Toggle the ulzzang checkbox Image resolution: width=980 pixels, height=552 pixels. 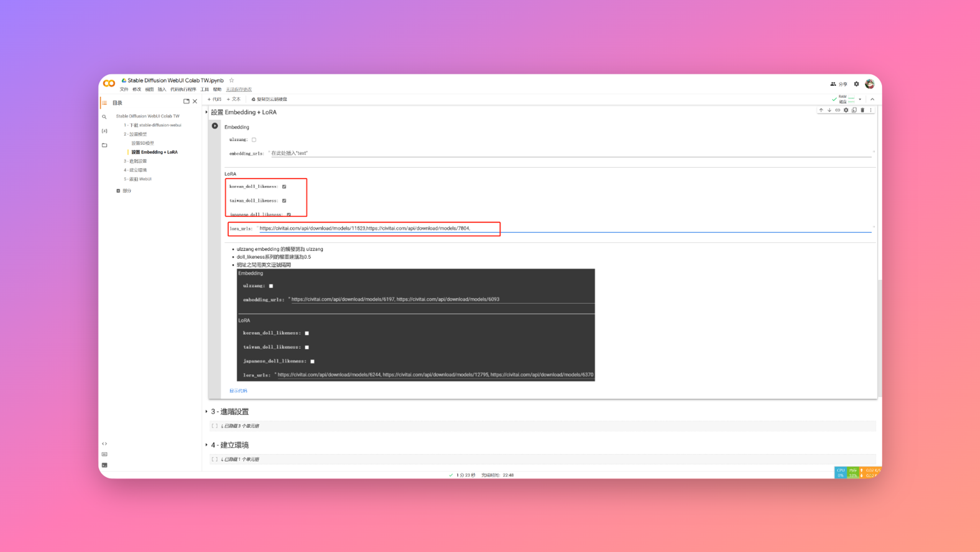[254, 140]
